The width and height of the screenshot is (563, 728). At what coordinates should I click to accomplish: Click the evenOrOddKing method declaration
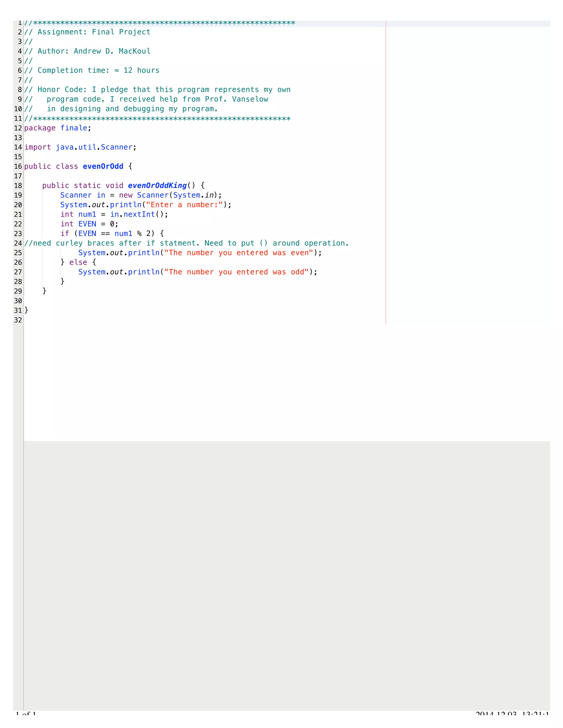(123, 186)
